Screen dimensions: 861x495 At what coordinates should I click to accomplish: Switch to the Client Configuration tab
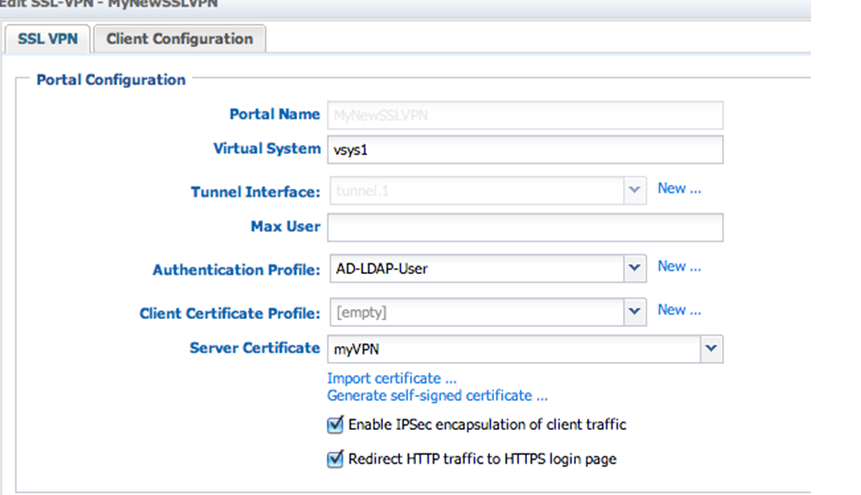[x=180, y=39]
